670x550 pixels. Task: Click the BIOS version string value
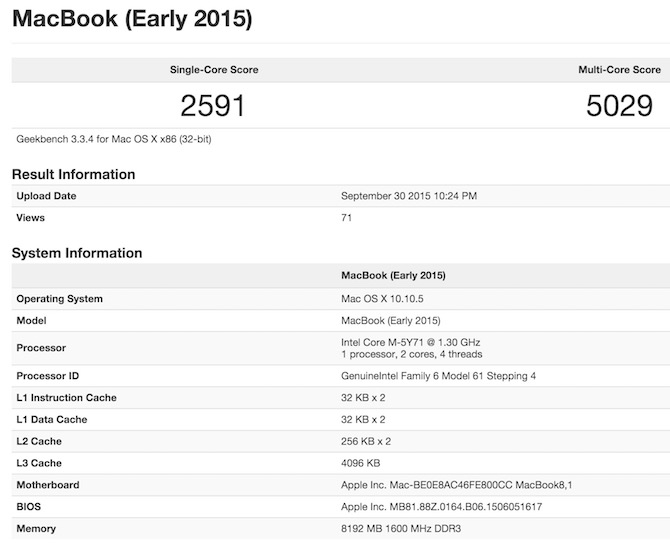pyautogui.click(x=441, y=507)
